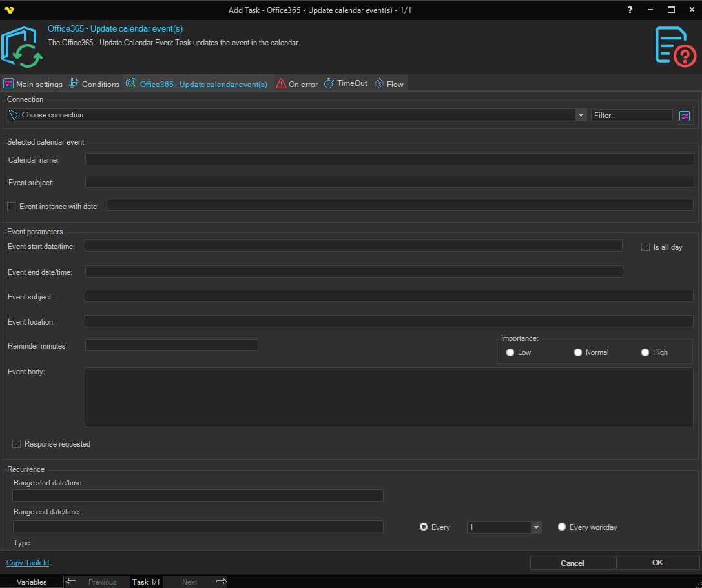Click the Office365 calendar sync logo icon
The image size is (702, 588).
click(x=22, y=46)
